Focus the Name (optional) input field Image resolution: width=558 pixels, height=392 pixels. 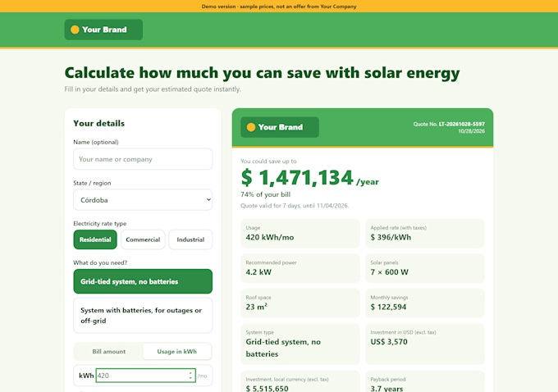point(143,159)
